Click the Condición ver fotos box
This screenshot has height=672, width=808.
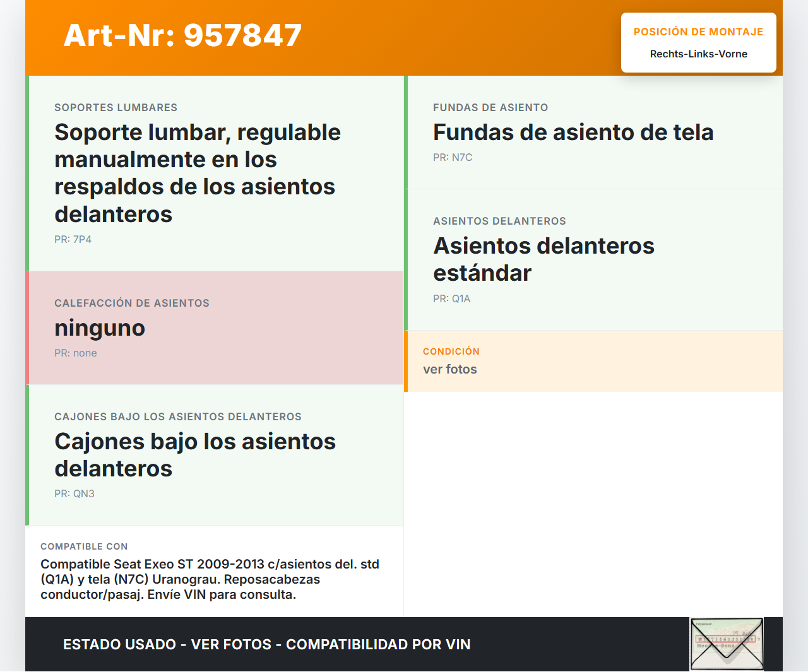click(x=593, y=361)
